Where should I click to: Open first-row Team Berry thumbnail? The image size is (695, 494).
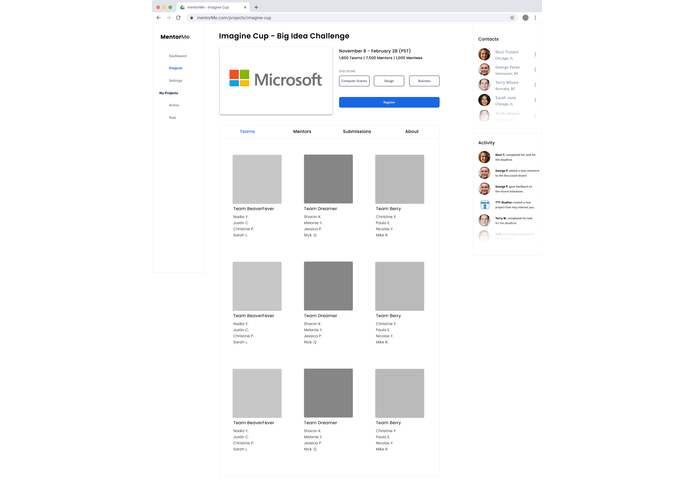click(399, 179)
